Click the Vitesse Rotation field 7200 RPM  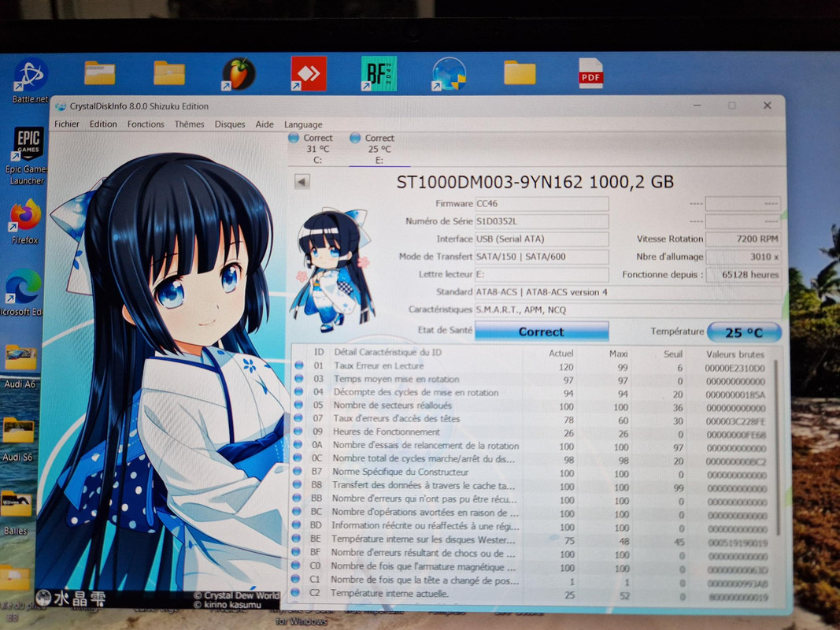(x=743, y=239)
